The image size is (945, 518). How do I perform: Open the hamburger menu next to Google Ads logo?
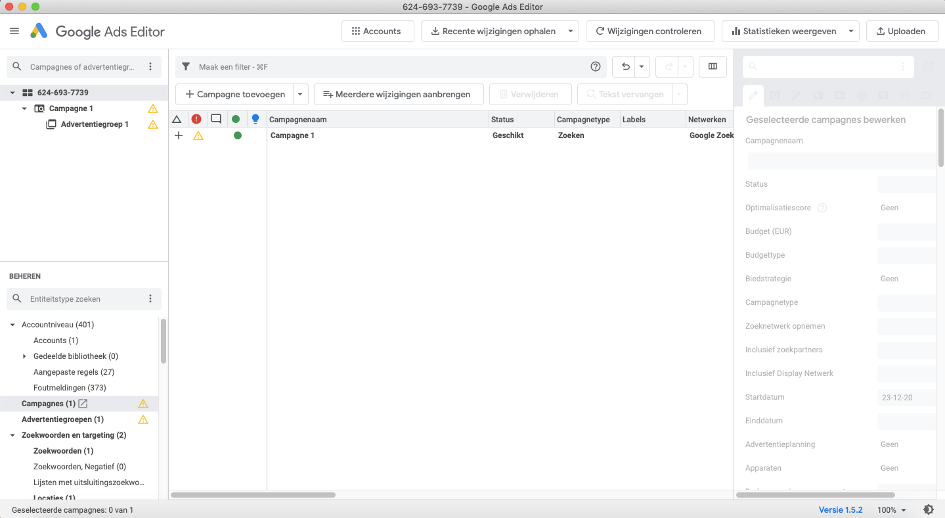coord(14,31)
